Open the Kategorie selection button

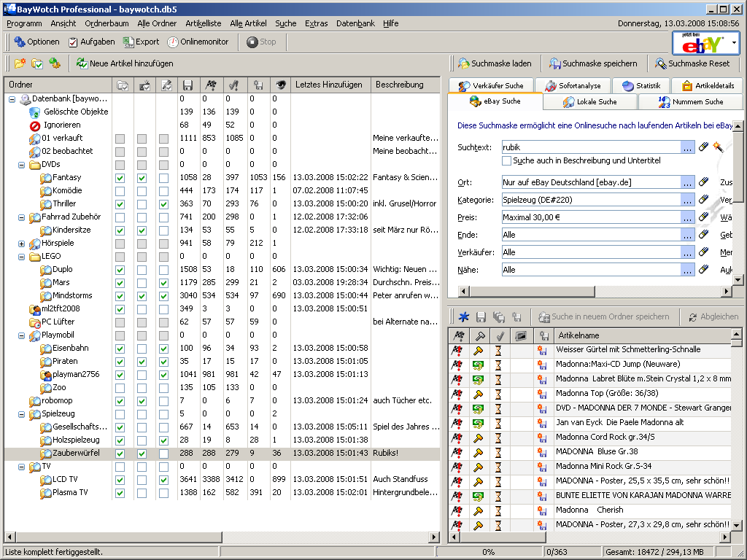tap(687, 200)
